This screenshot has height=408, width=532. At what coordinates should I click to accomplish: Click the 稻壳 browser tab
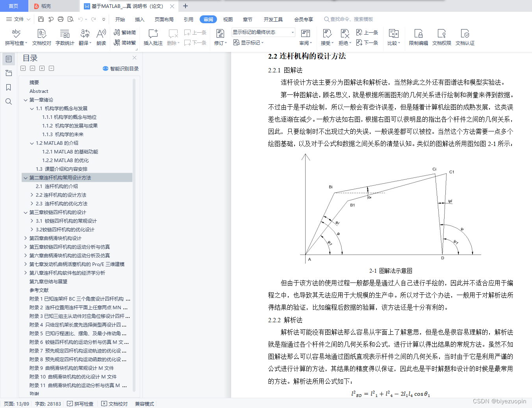[47, 6]
